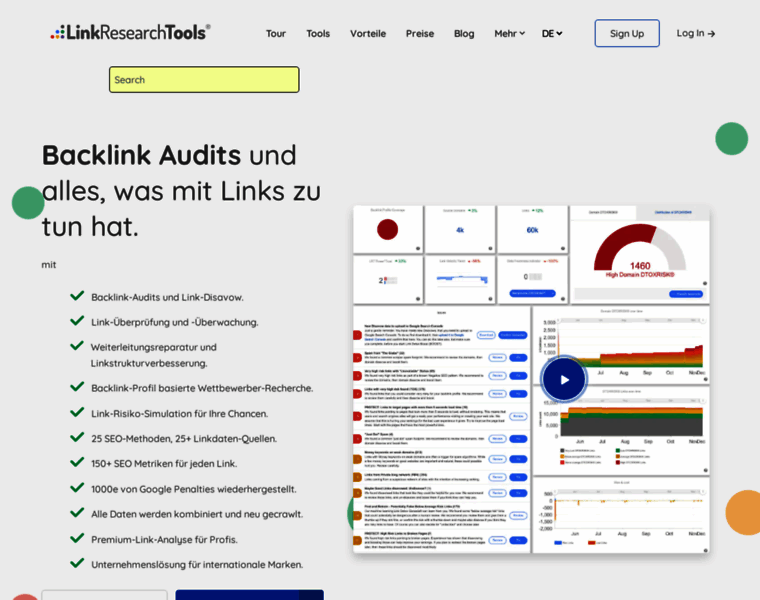Go to the Vorteile page
Image resolution: width=760 pixels, height=600 pixels.
click(368, 33)
